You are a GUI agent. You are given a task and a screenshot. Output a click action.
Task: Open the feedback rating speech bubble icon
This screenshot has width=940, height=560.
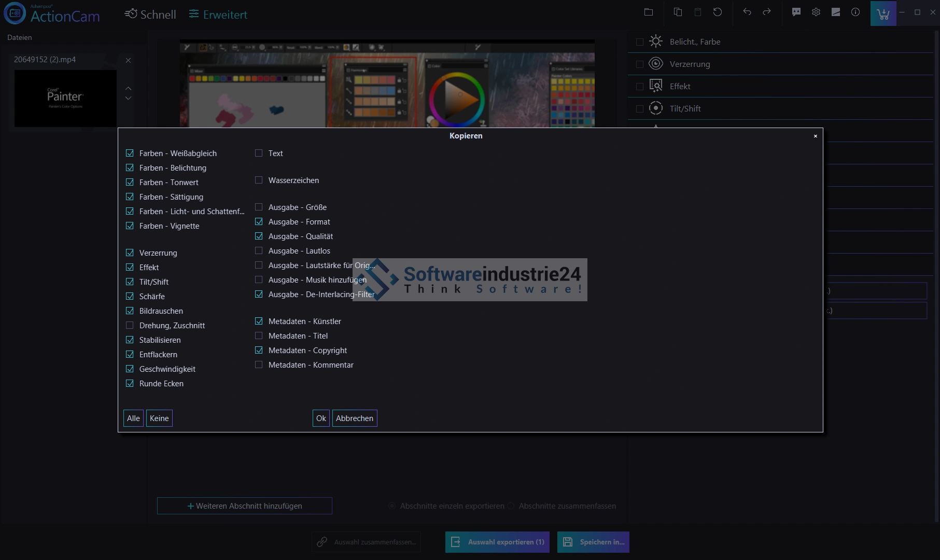point(796,12)
